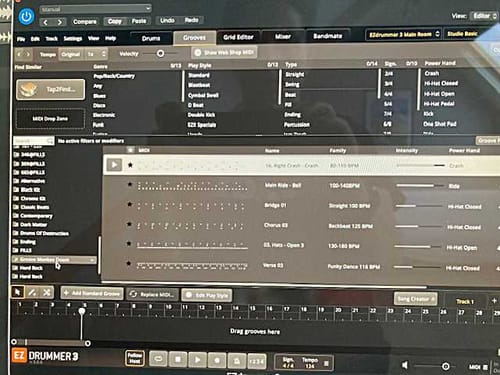500x375 pixels.
Task: Open the EZdrummer 3 Main Room library dropdown
Action: pos(404,34)
